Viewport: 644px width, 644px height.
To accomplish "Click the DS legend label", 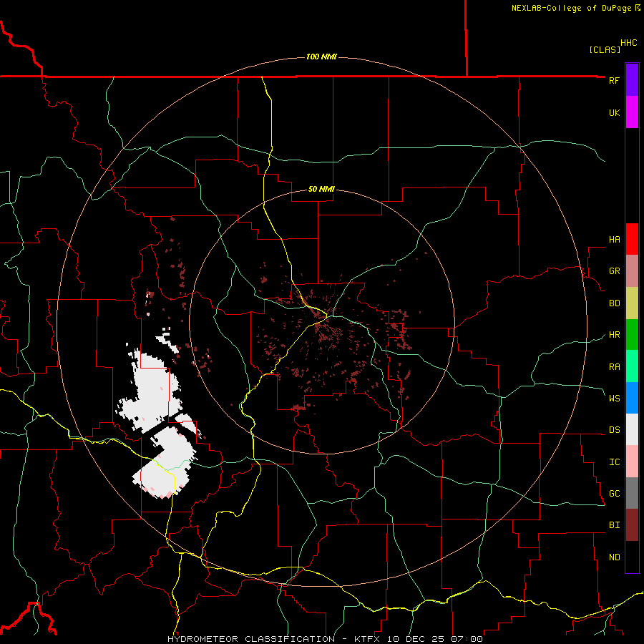I will [614, 430].
